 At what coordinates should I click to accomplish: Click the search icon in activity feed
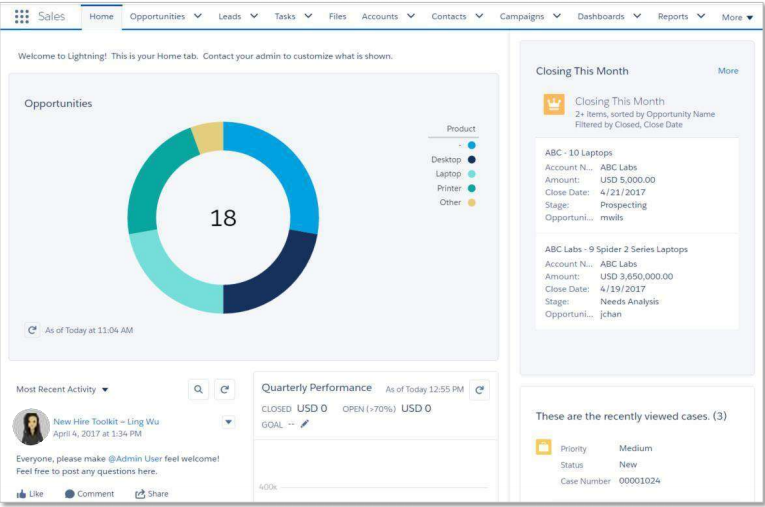point(198,389)
